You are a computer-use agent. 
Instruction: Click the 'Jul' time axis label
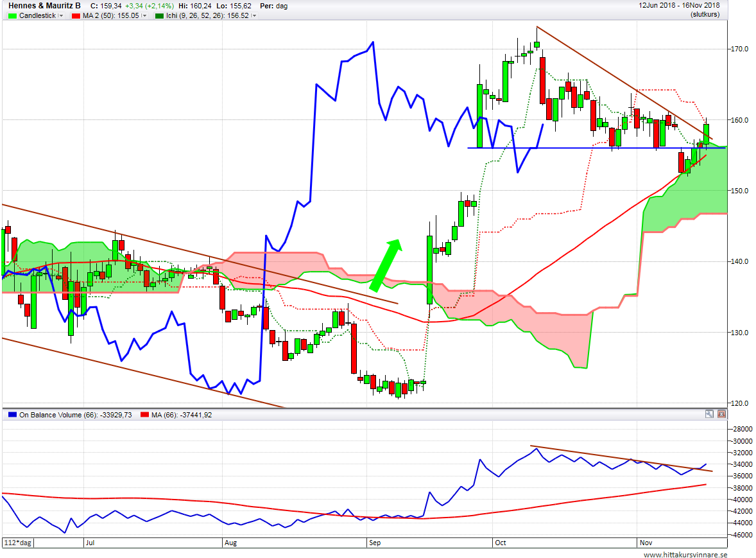90,543
